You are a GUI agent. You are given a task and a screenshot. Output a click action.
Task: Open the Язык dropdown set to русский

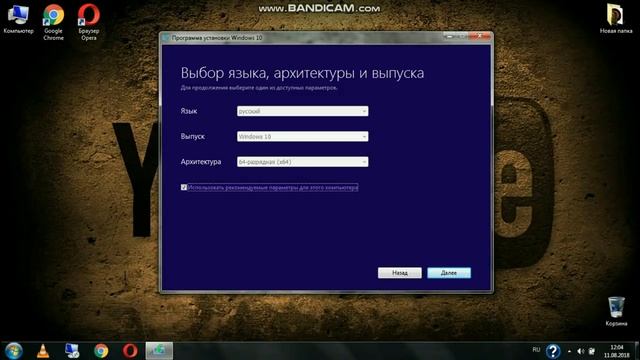pyautogui.click(x=302, y=111)
